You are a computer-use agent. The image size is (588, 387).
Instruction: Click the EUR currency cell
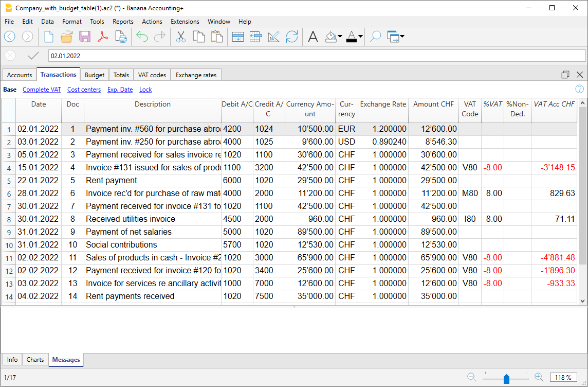coord(346,129)
